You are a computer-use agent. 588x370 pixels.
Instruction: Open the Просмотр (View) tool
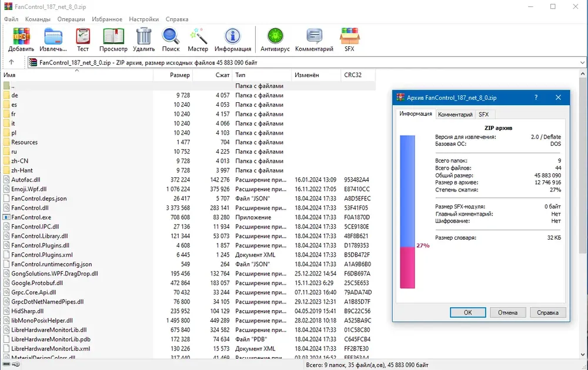113,39
